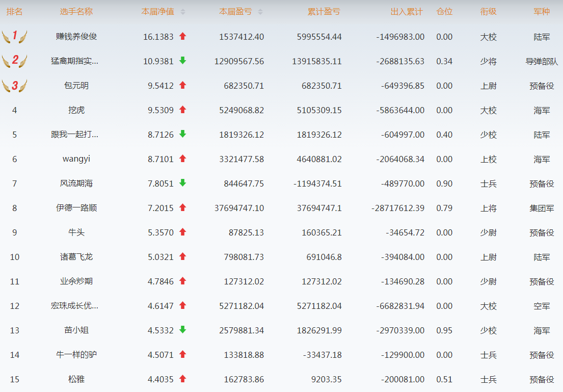Open player 挖虎
Viewport: 563px width, 392px height.
point(76,110)
